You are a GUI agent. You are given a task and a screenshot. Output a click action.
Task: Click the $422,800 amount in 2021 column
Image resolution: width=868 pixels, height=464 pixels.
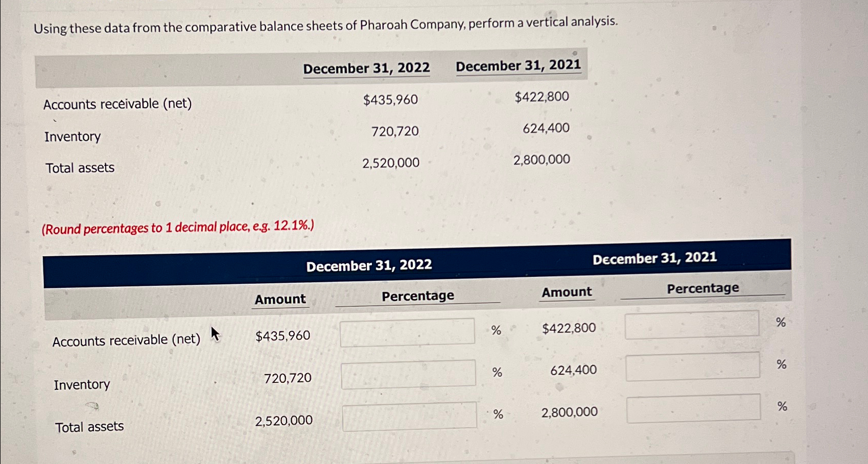[x=568, y=327]
